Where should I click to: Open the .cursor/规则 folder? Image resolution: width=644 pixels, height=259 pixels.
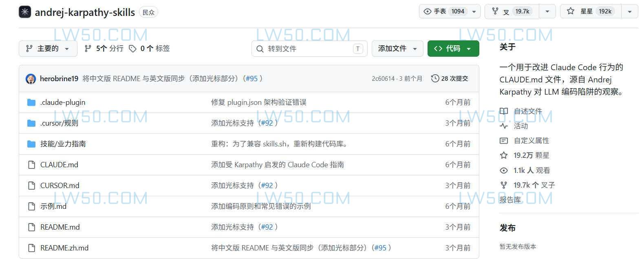59,123
